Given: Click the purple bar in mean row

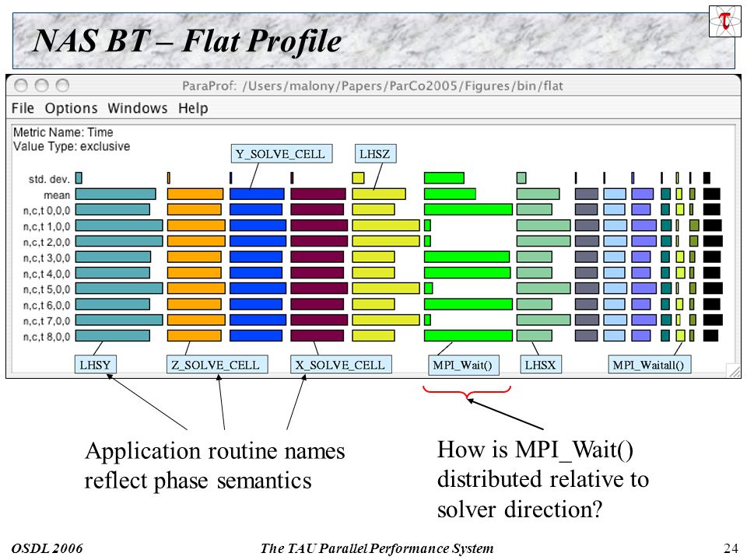Looking at the screenshot, I should (642, 194).
